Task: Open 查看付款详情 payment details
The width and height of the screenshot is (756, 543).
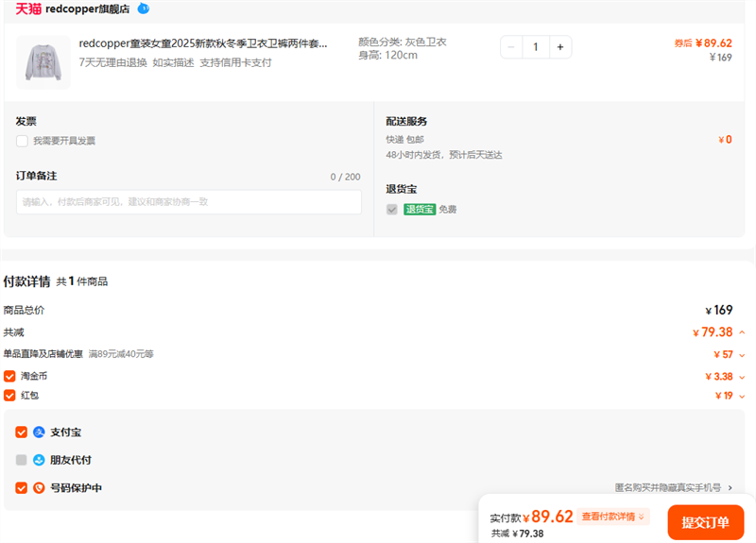Action: coord(613,517)
